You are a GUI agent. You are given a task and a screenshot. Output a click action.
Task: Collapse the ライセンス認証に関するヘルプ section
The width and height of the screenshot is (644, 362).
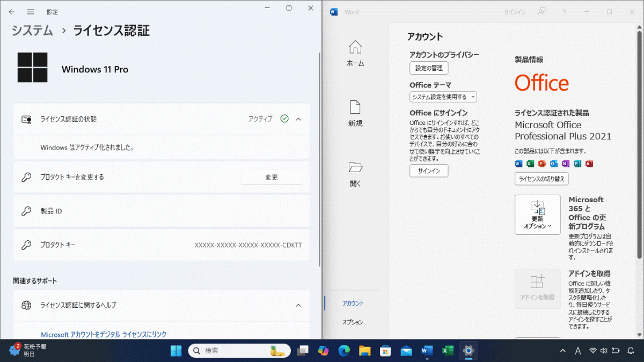tap(298, 305)
